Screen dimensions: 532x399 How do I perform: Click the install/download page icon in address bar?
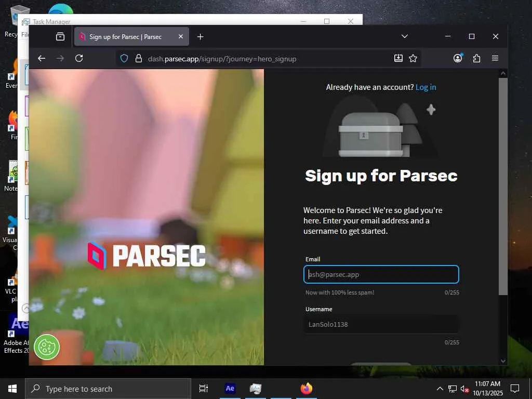[398, 58]
